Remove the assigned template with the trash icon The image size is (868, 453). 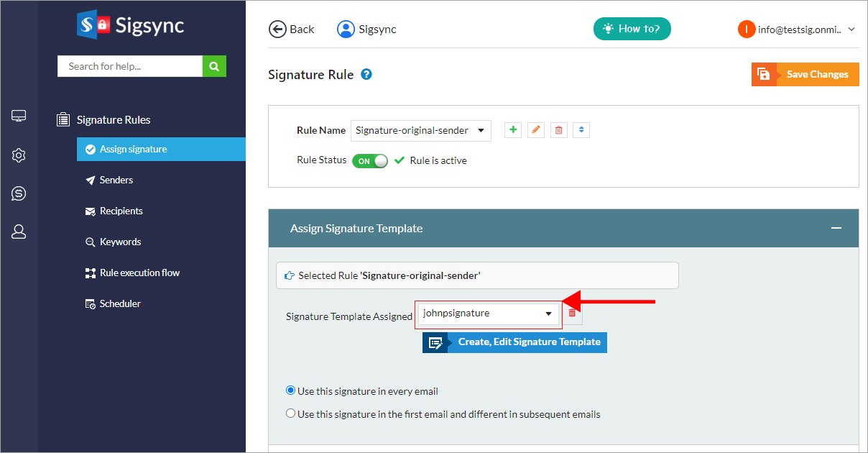[572, 314]
